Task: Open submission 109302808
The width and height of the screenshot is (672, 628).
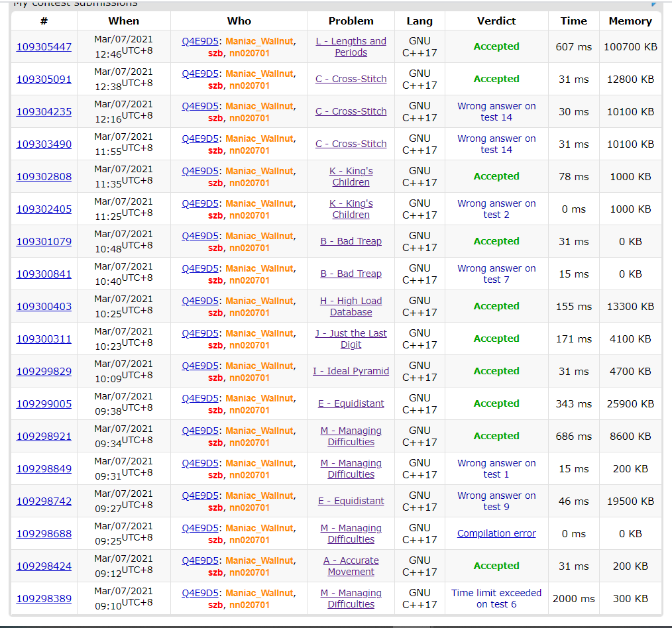Action: [44, 177]
